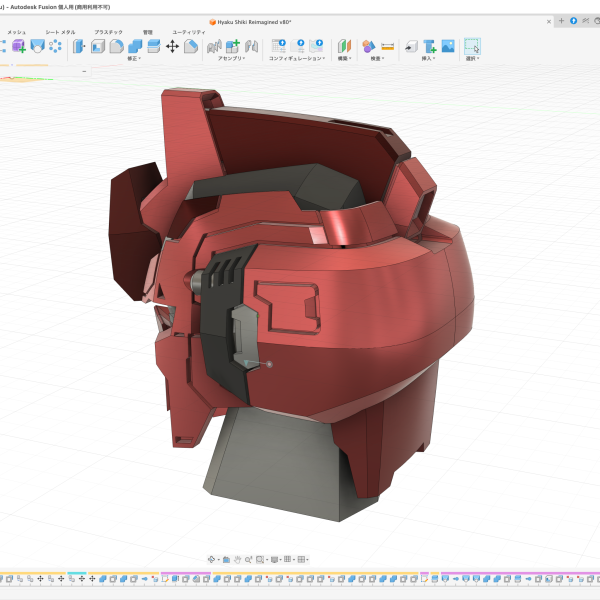Select the Shell tool icon
Viewport: 600px width, 600px height.
click(x=98, y=47)
